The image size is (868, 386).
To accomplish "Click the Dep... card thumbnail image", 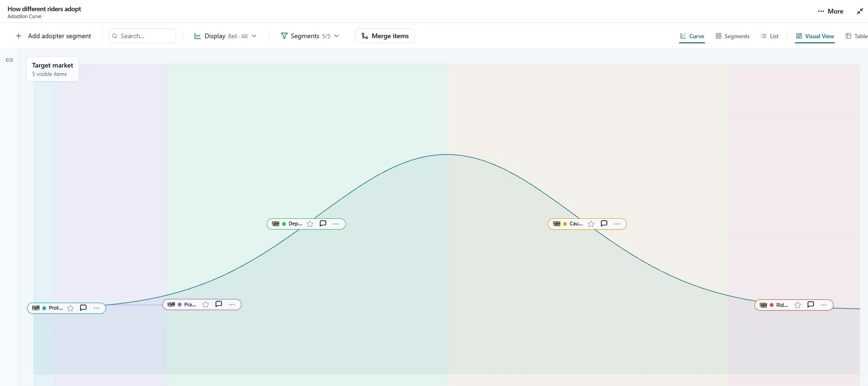I will click(x=276, y=224).
